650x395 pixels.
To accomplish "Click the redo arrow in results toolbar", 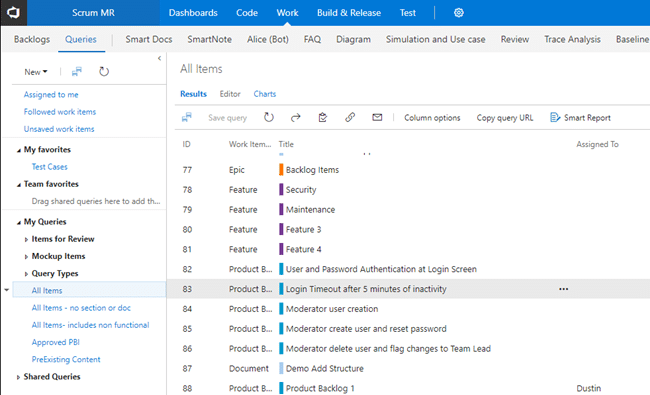I will [296, 118].
